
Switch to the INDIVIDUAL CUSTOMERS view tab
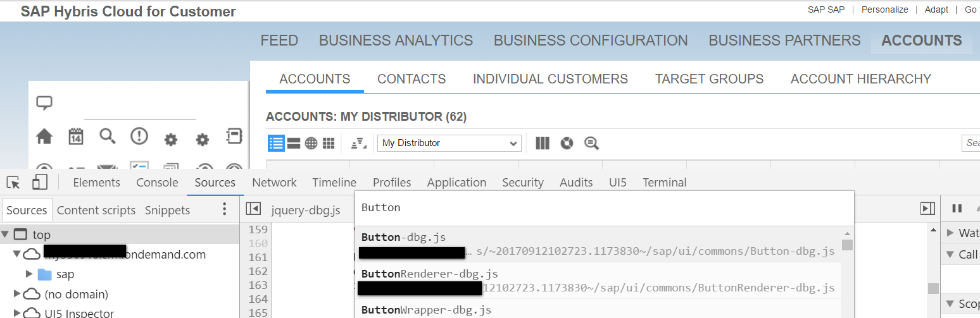[x=550, y=79]
